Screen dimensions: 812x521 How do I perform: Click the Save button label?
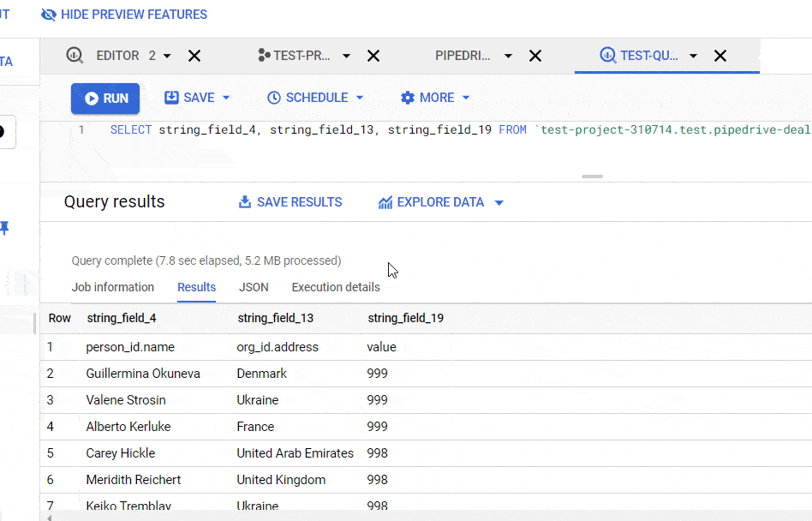tap(199, 98)
